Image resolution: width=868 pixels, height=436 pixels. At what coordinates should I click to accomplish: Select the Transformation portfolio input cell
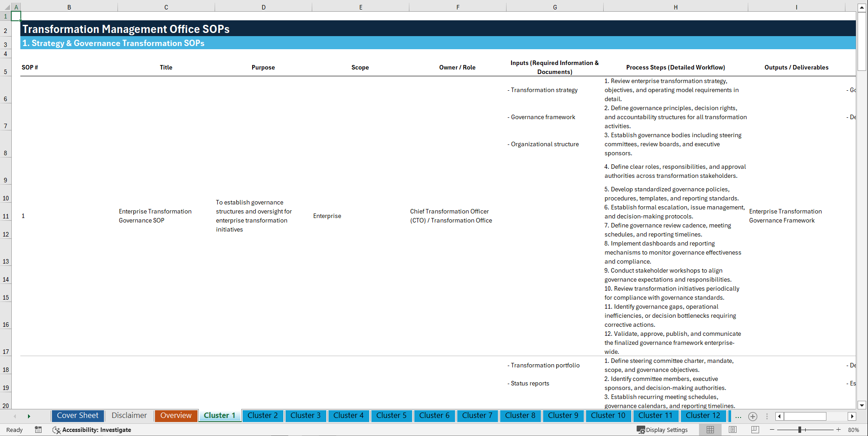[x=555, y=365]
